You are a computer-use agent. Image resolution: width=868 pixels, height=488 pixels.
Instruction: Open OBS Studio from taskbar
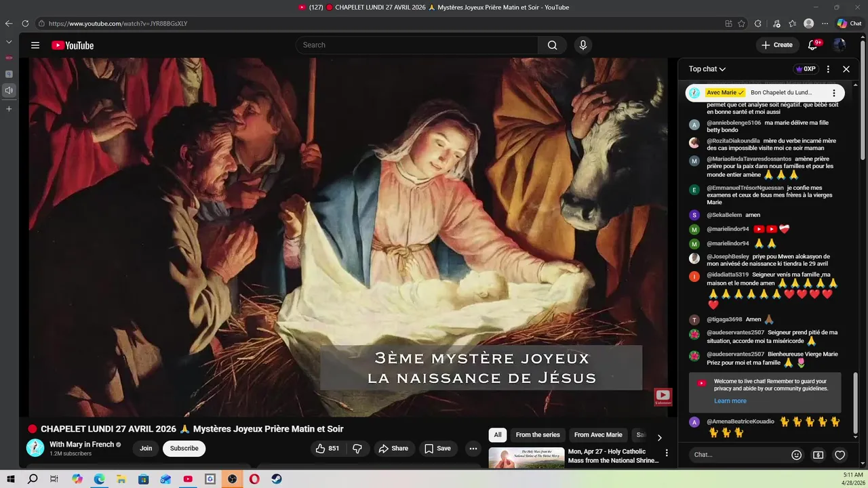click(x=233, y=479)
